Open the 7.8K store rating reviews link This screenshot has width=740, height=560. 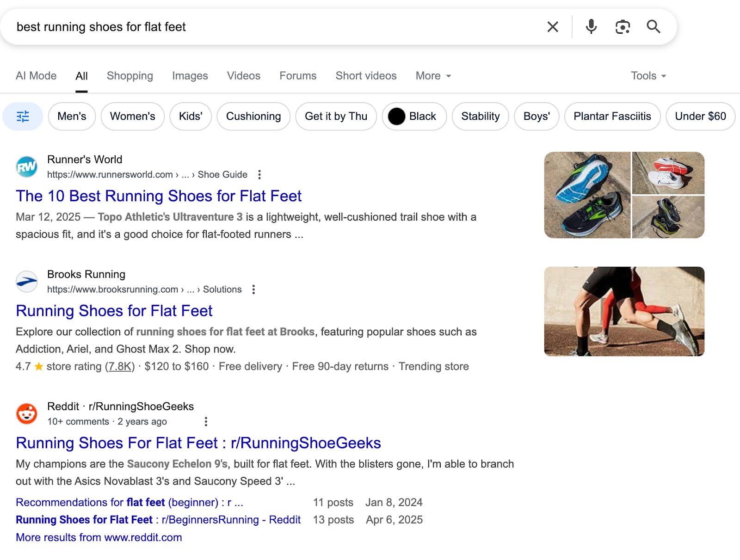pyautogui.click(x=120, y=366)
